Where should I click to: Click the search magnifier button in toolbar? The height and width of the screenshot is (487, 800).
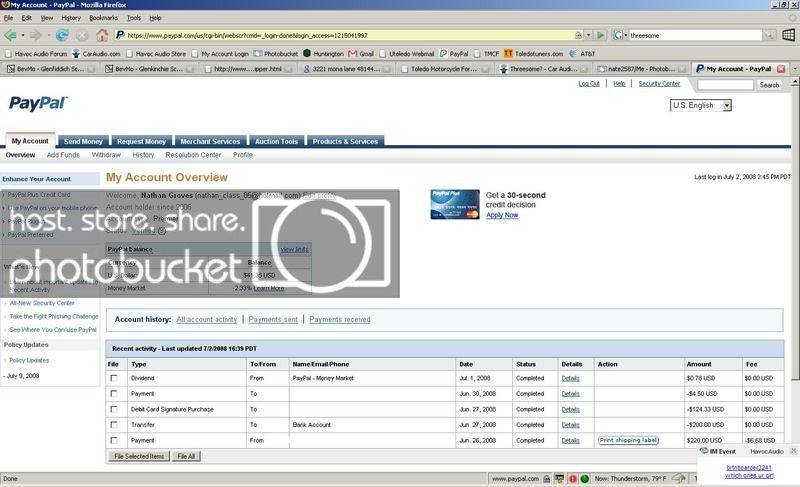pyautogui.click(x=769, y=35)
